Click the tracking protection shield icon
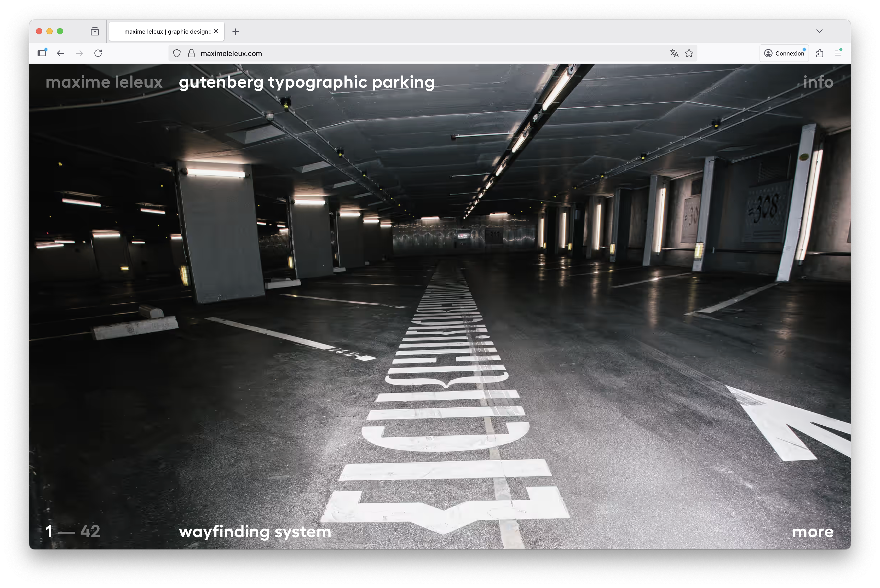This screenshot has width=880, height=588. point(177,53)
